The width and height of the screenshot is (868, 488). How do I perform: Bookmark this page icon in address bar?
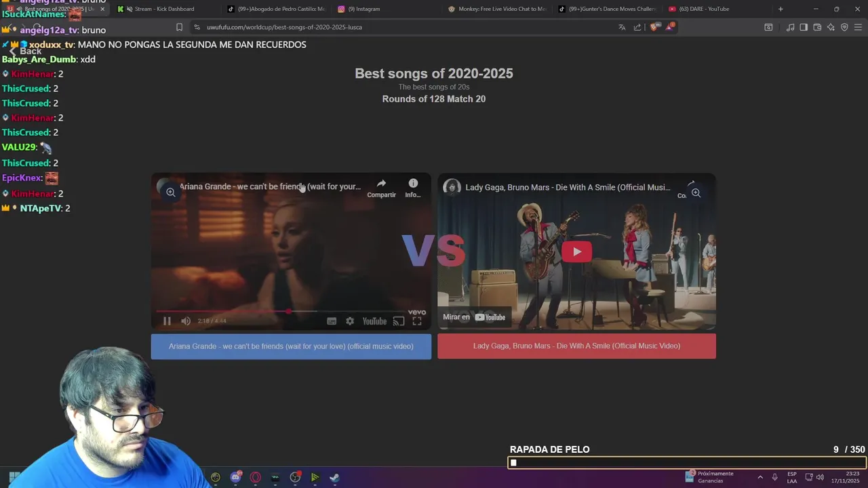179,27
